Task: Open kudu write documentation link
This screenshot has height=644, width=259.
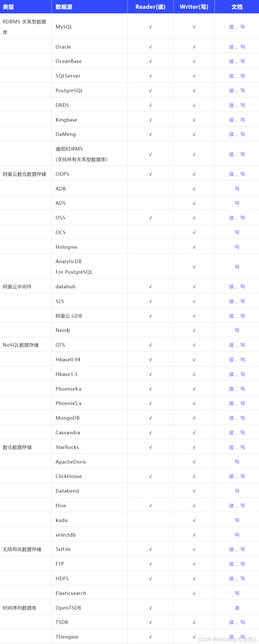Action: [x=237, y=520]
